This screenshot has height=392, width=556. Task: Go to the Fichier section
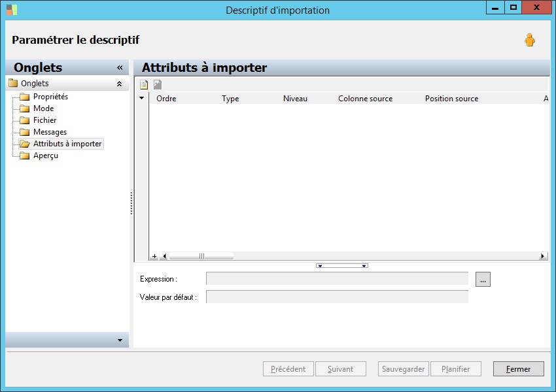tap(44, 120)
